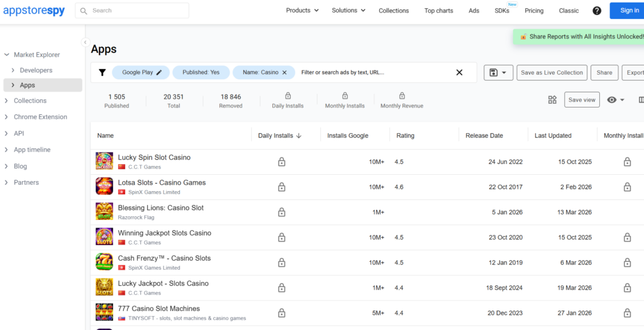Screen dimensions: 644x330
Task: Click monthly installs lock for Lucky Spin Slot Casino
Action: point(627,162)
